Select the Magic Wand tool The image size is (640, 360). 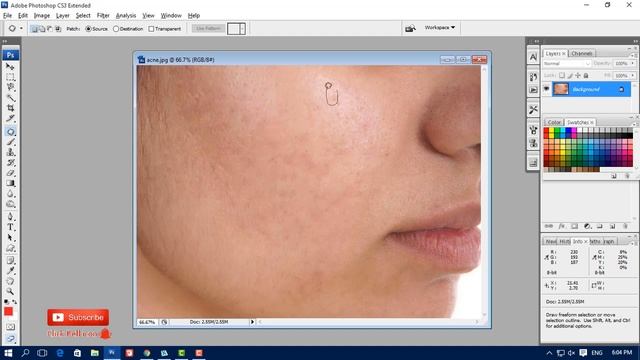[x=10, y=98]
